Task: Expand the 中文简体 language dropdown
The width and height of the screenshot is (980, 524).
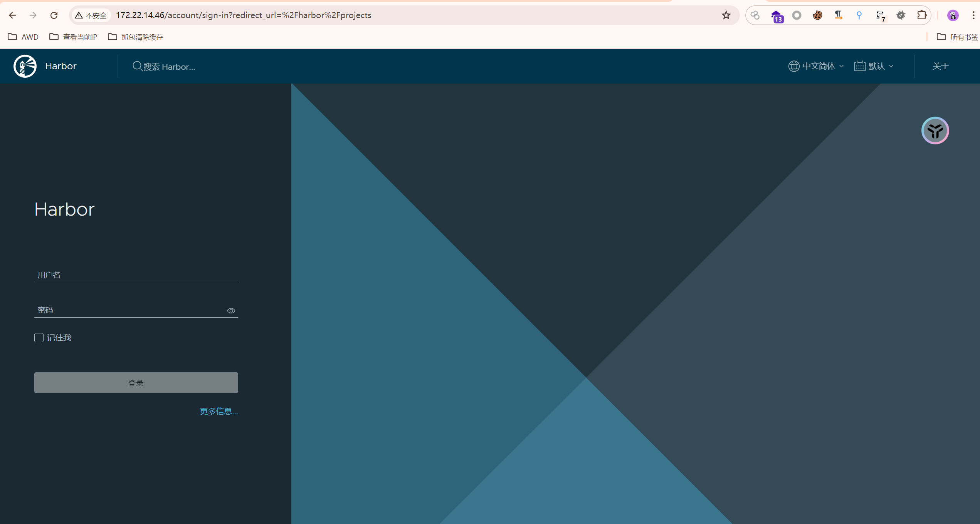Action: pyautogui.click(x=816, y=66)
